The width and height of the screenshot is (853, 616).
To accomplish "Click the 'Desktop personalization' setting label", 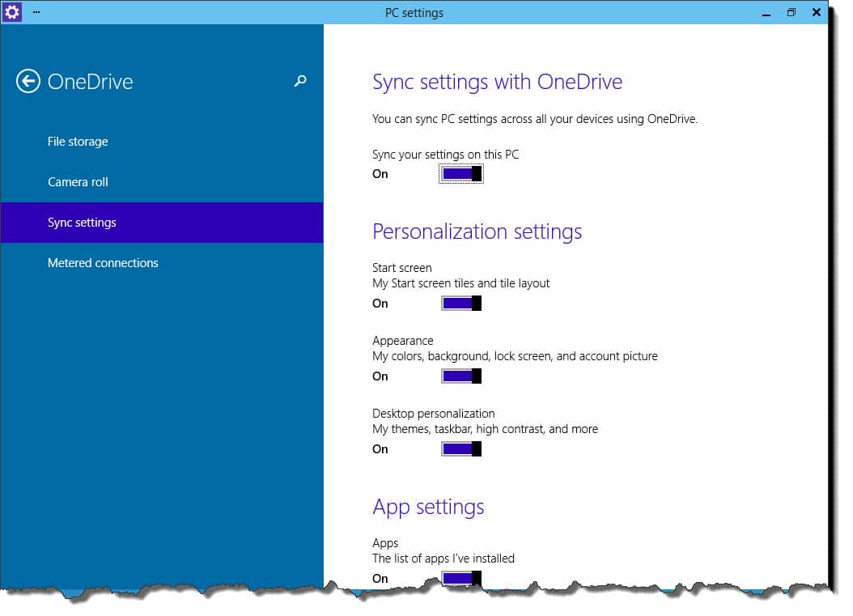I will (x=433, y=414).
